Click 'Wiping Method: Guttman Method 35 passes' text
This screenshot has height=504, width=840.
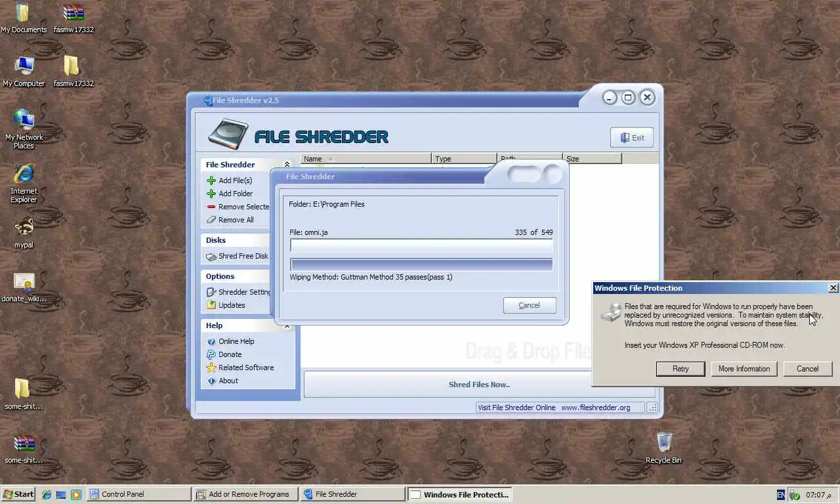click(371, 277)
